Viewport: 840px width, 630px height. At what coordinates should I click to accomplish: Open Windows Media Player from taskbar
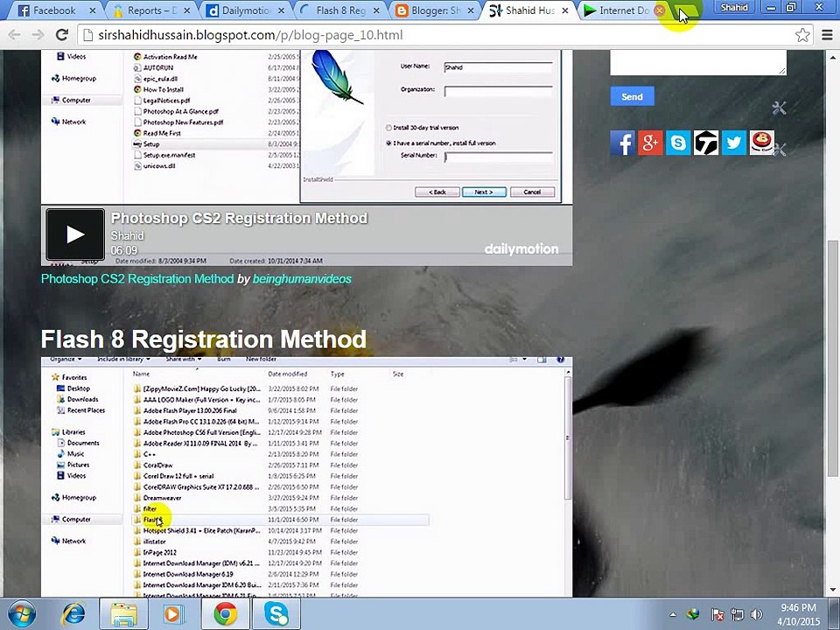tap(172, 614)
